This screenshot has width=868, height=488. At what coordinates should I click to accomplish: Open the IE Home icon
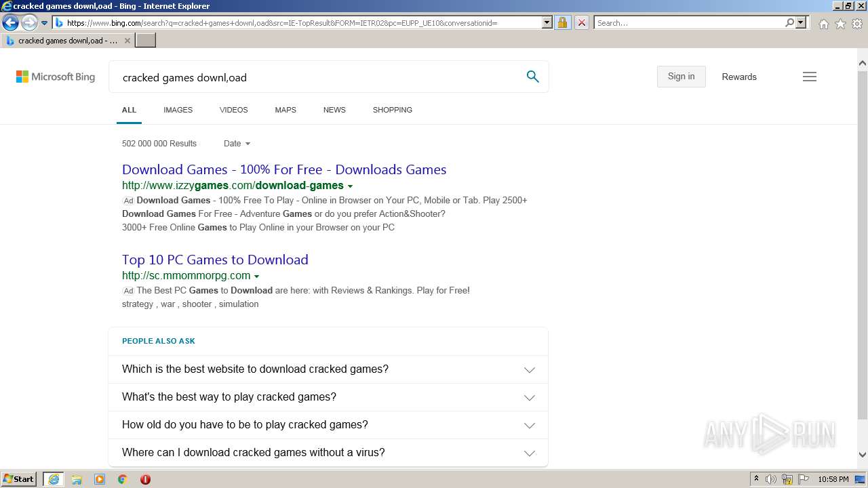(x=823, y=24)
